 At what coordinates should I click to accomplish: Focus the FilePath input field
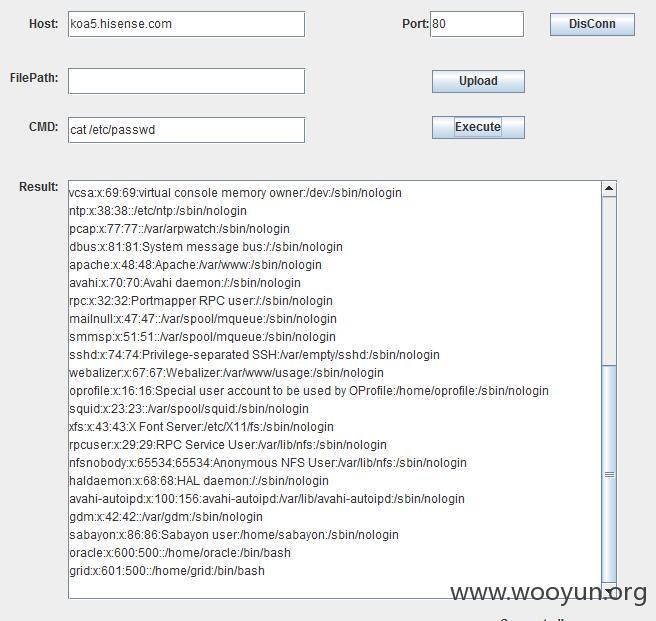(x=187, y=81)
